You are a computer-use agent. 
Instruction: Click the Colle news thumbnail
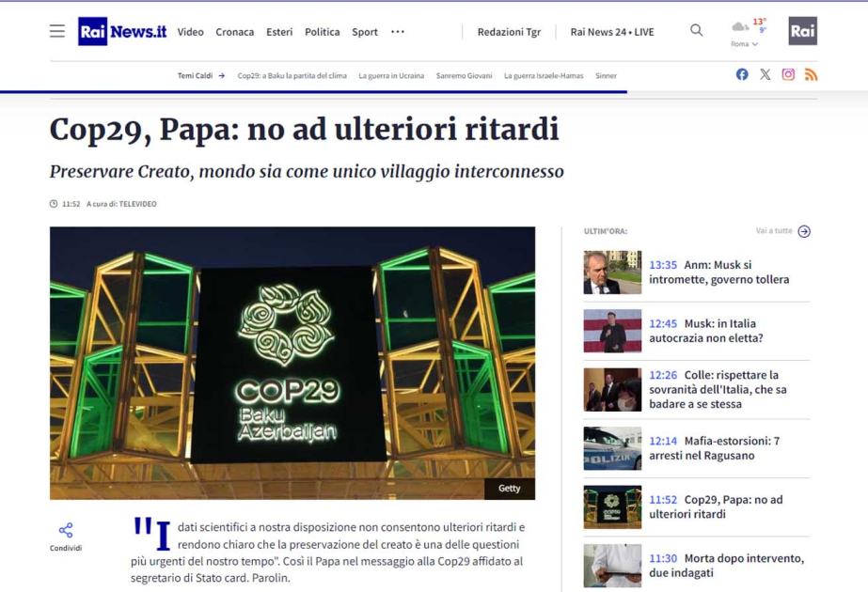pos(612,390)
